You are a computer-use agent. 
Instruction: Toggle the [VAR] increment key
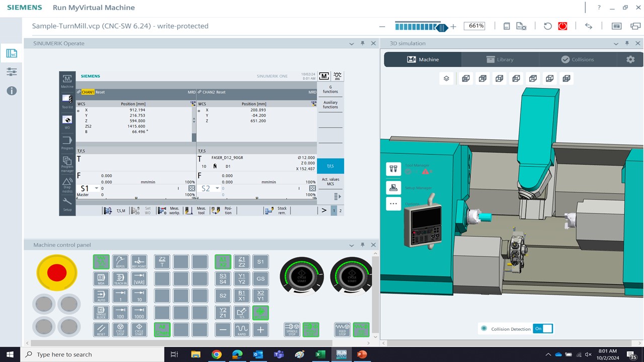point(139,279)
